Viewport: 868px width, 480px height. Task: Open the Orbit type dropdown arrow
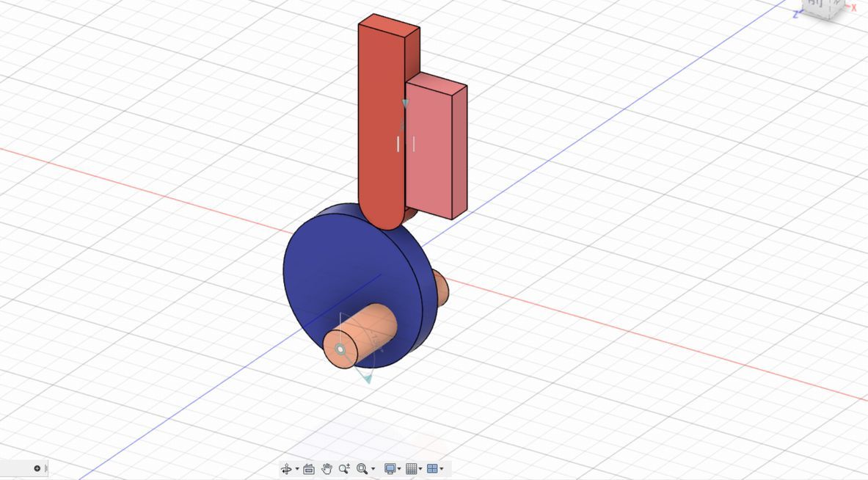coord(297,469)
